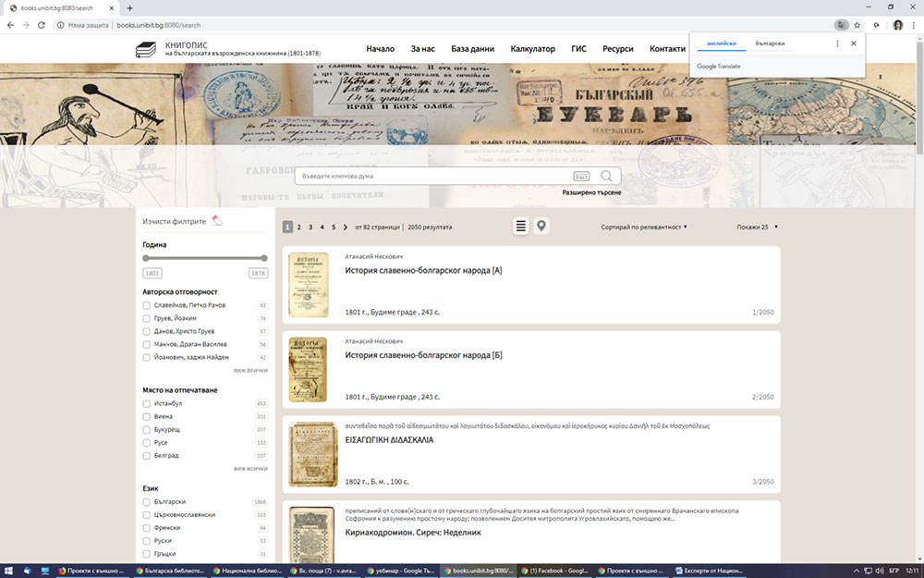
Task: Tick the Букурещ place filter
Action: coord(146,430)
